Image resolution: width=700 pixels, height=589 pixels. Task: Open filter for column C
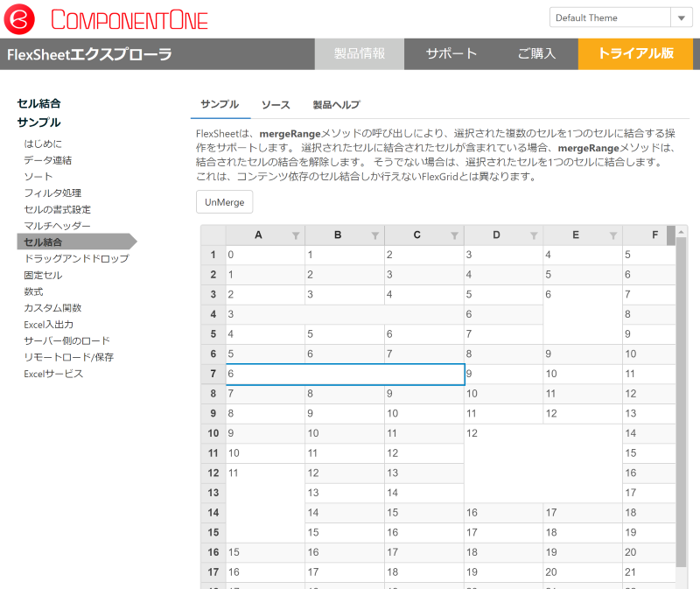(454, 235)
